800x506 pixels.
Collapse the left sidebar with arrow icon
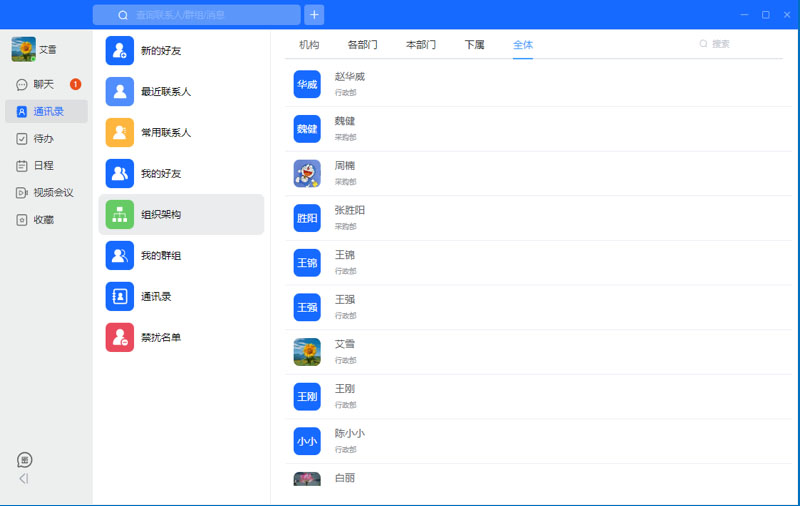24,479
